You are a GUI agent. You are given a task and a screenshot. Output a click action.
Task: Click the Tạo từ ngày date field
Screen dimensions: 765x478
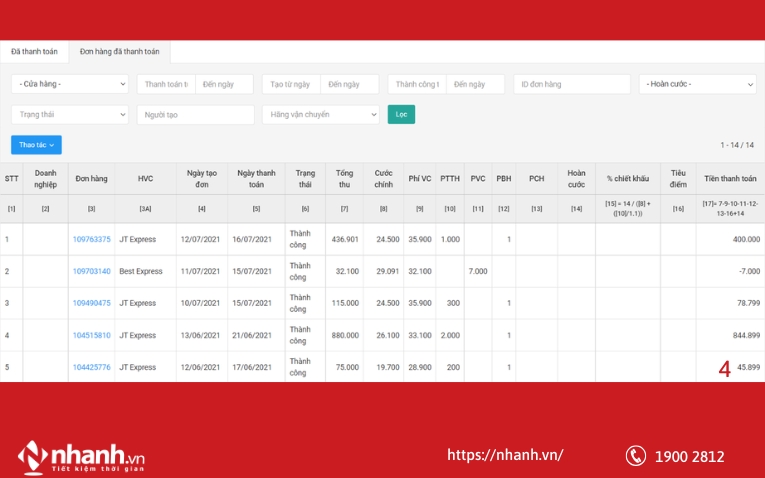coord(291,84)
